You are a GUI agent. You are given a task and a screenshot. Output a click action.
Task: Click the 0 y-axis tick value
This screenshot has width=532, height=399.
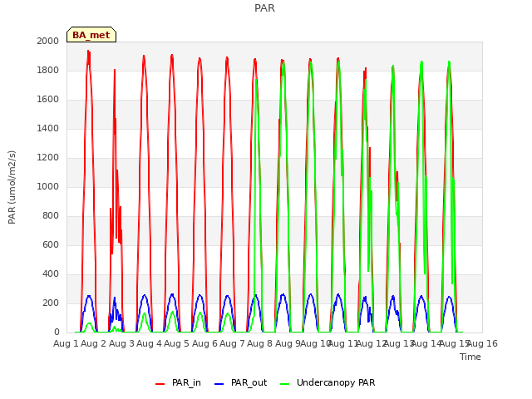coord(57,332)
